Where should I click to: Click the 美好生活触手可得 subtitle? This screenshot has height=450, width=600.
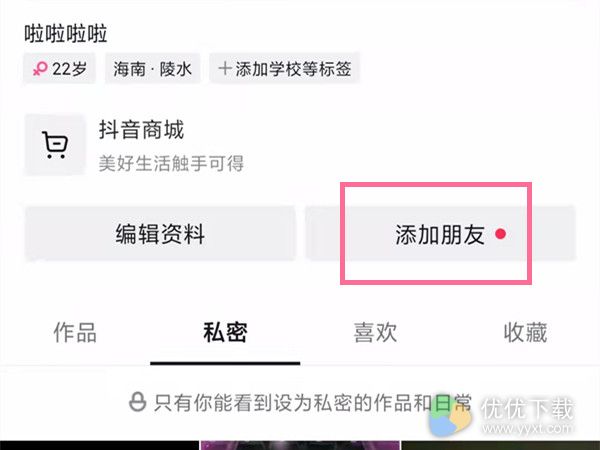click(x=171, y=164)
